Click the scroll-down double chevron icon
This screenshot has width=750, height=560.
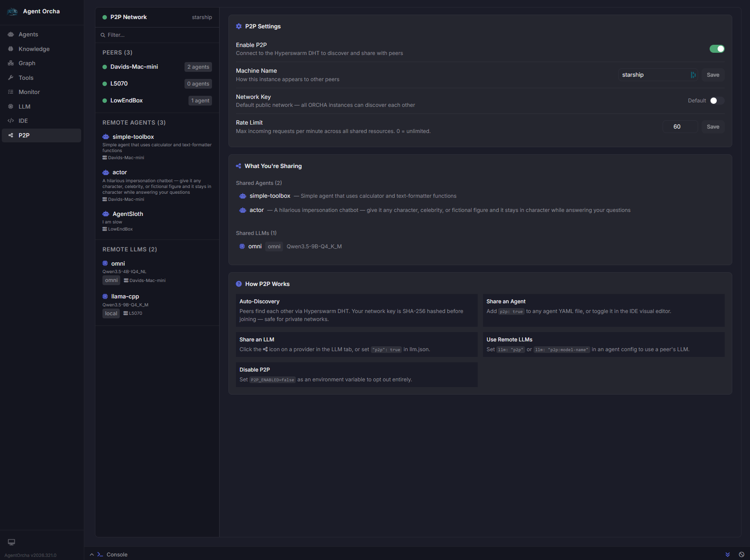tap(727, 555)
